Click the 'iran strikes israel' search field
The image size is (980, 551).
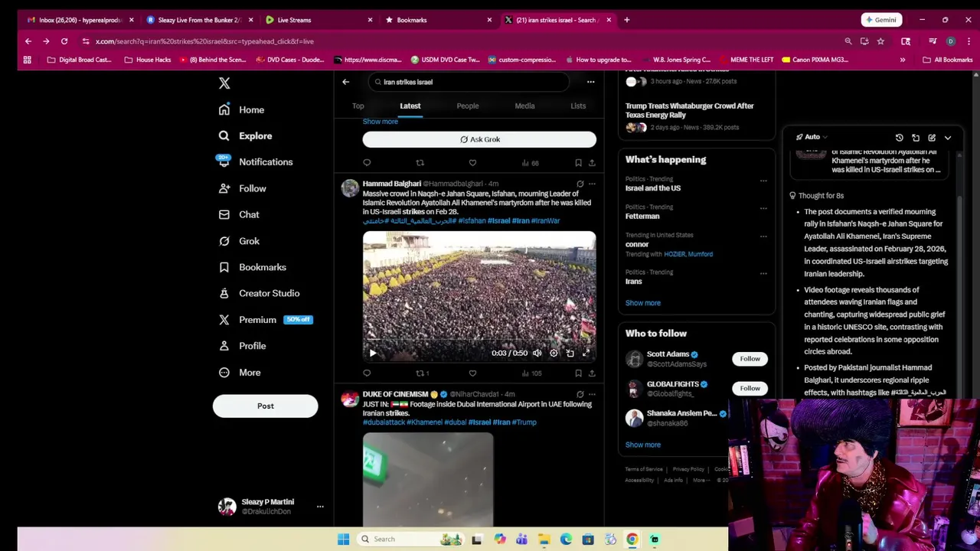(469, 82)
